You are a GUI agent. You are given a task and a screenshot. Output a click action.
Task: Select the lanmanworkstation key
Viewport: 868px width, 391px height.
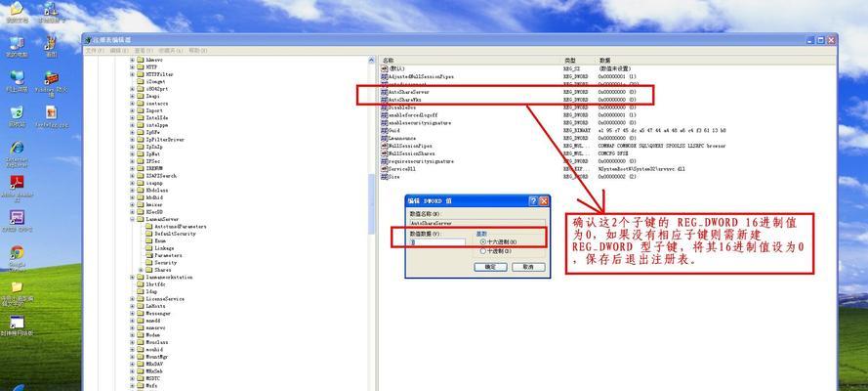pos(169,277)
